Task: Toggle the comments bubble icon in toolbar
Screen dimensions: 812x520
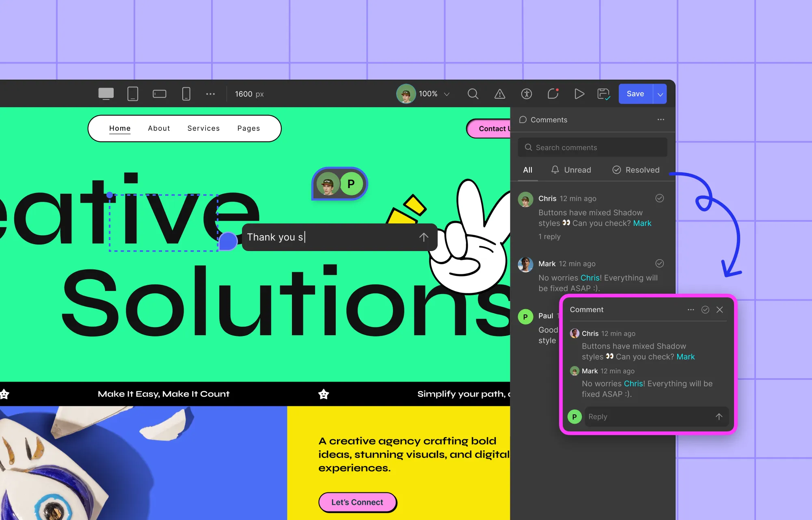Action: [x=553, y=94]
